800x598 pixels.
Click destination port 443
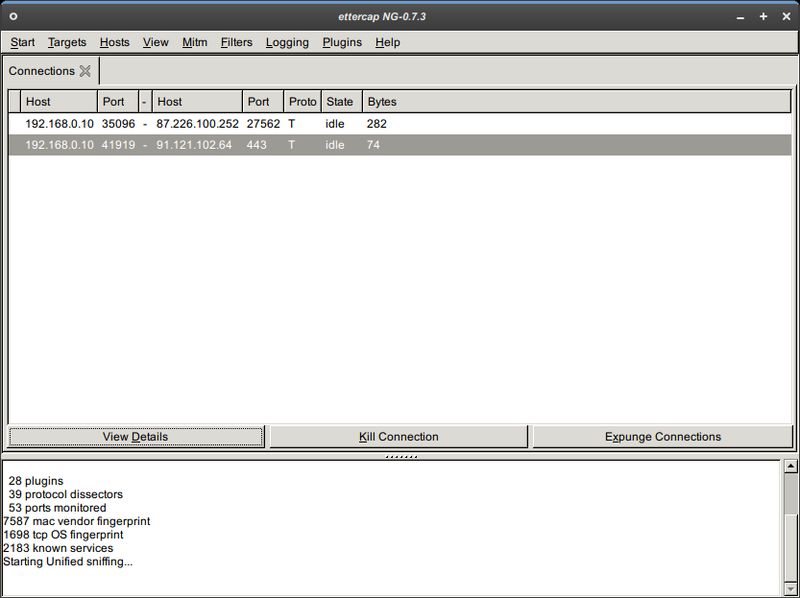[x=256, y=145]
